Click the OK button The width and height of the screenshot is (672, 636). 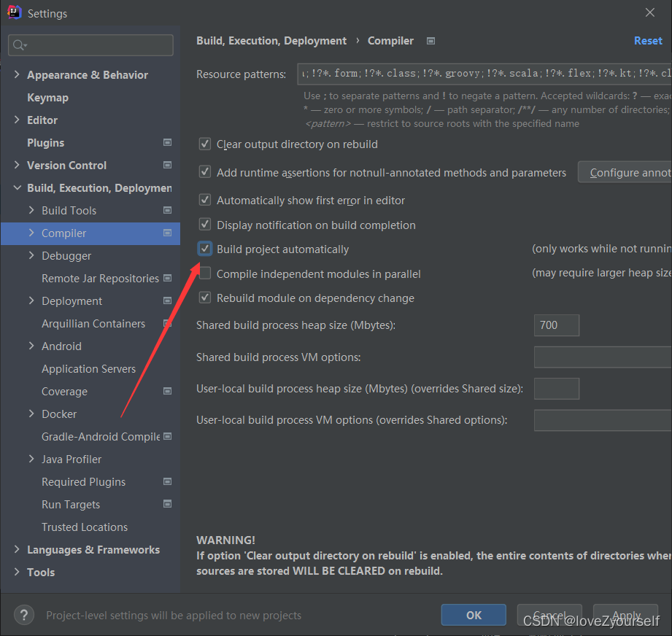click(474, 615)
